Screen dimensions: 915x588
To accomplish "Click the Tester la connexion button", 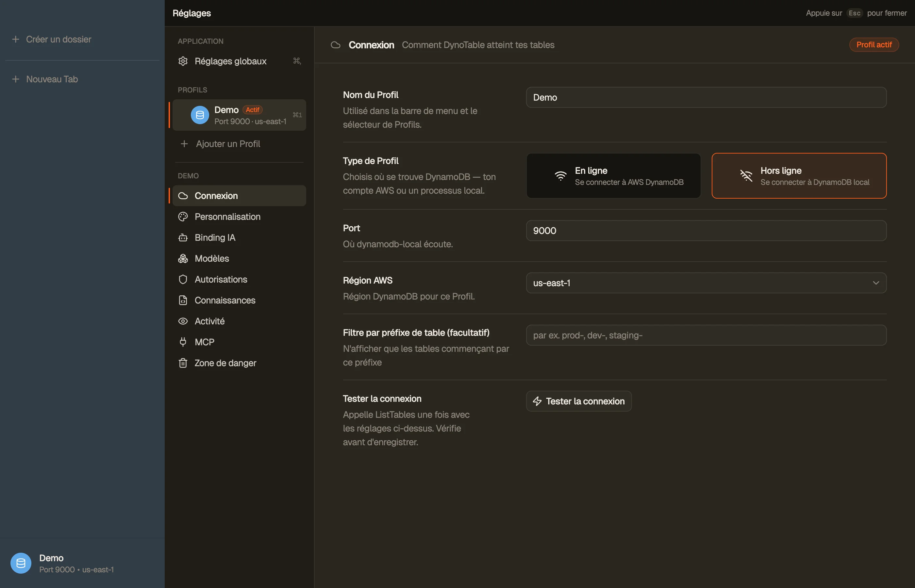I will click(x=578, y=401).
